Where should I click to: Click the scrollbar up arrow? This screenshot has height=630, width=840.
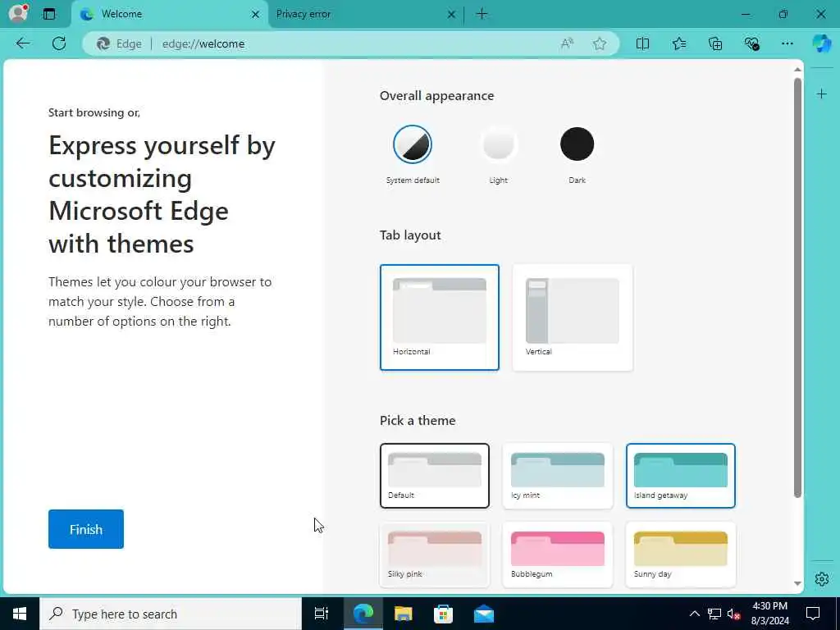[x=797, y=70]
